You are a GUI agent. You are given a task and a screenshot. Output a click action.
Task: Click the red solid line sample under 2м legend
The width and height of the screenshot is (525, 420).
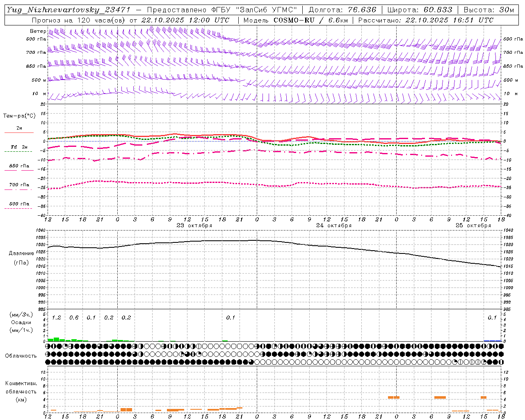coord(19,132)
